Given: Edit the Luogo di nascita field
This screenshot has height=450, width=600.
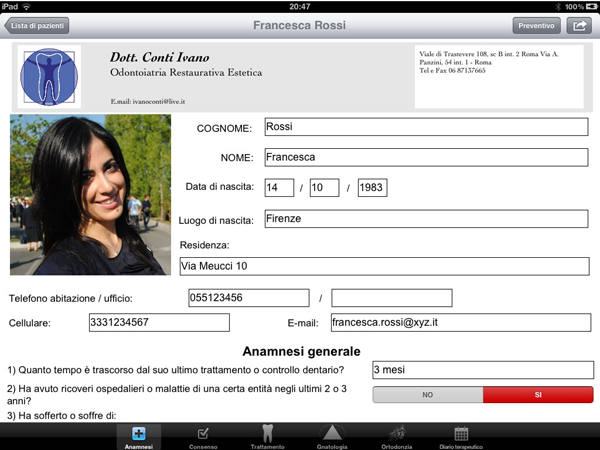Looking at the screenshot, I should point(425,219).
